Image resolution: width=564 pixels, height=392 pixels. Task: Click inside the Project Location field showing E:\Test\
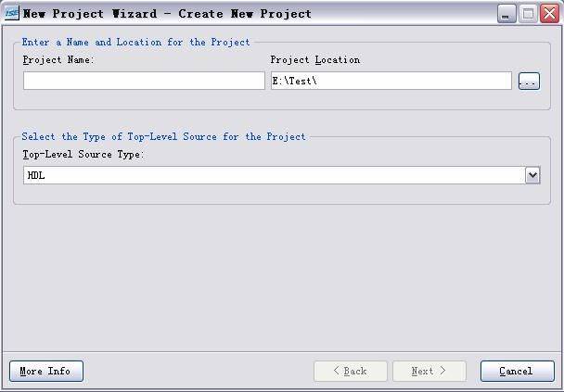[391, 81]
